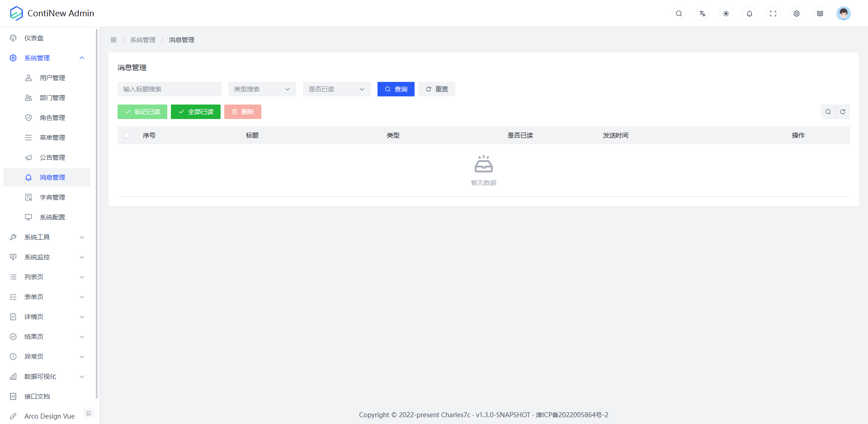868x424 pixels.
Task: Open the 类型搜索 dropdown
Action: pos(262,89)
